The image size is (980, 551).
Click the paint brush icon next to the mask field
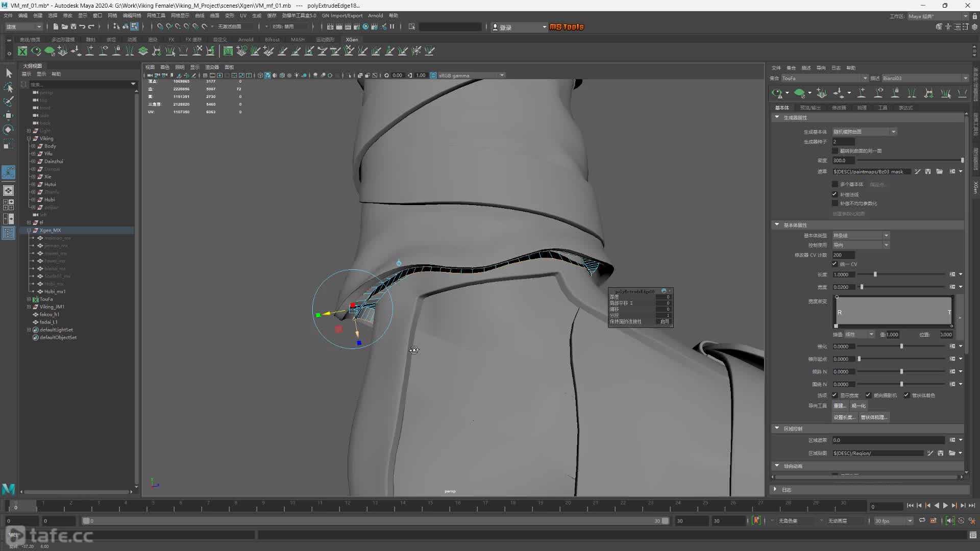point(918,171)
